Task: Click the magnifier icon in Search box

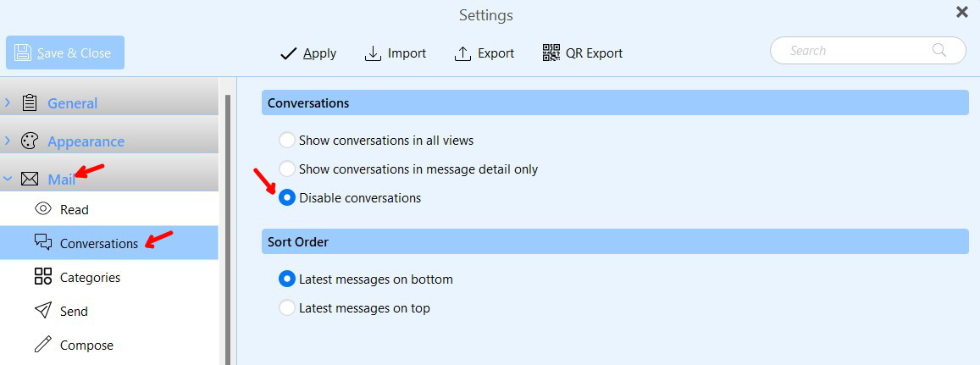Action: 939,50
